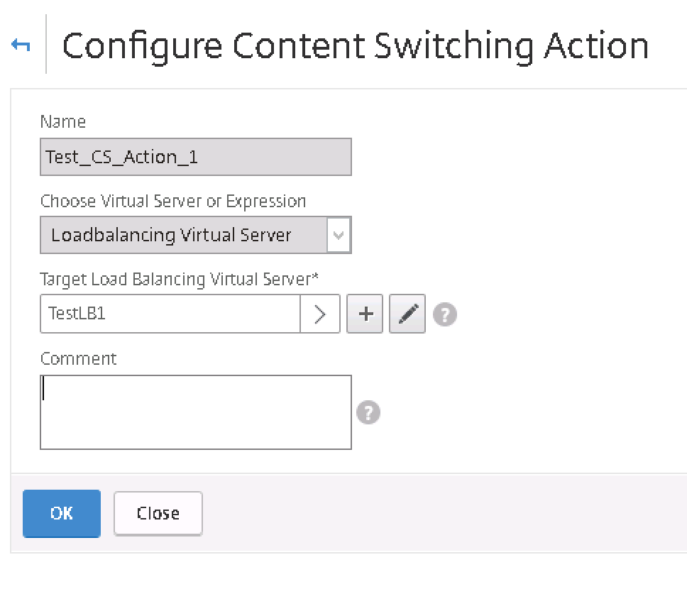
Task: Click the Configure Content Switching Action heading
Action: point(356,46)
